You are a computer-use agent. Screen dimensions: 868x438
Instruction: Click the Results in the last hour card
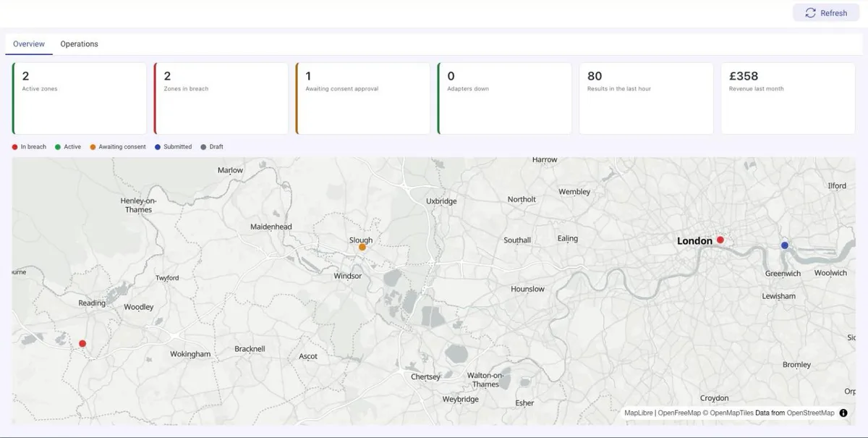tap(647, 98)
